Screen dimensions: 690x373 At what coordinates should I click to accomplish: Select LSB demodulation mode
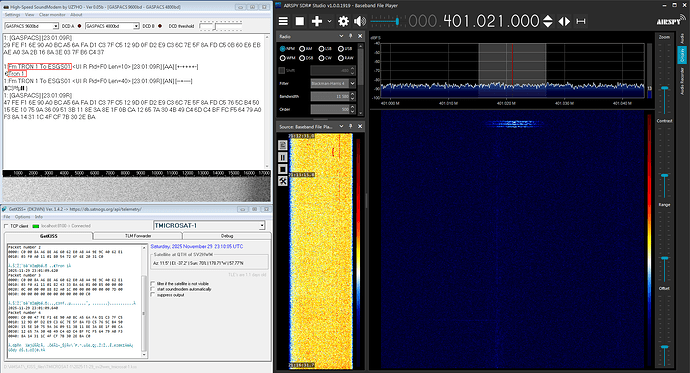(321, 48)
